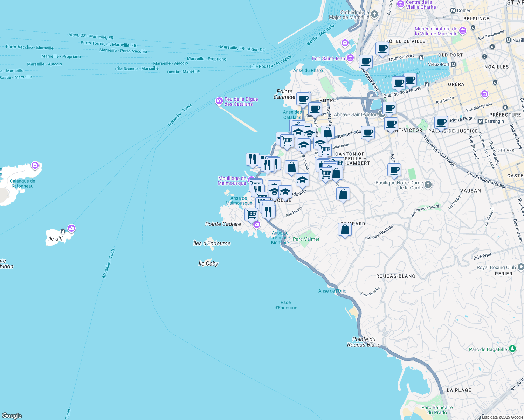Select the Colbert metro station icon
This screenshot has width=524, height=420.
[x=453, y=10]
